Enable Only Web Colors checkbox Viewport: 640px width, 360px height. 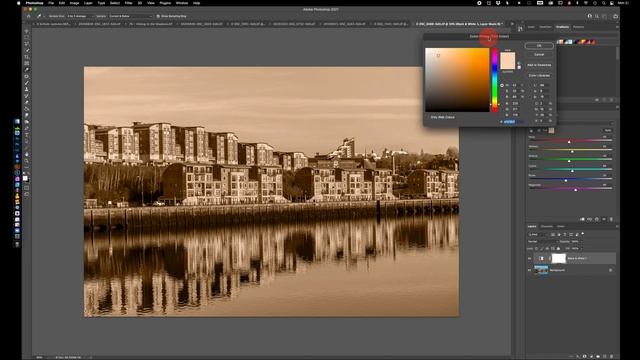coord(428,117)
